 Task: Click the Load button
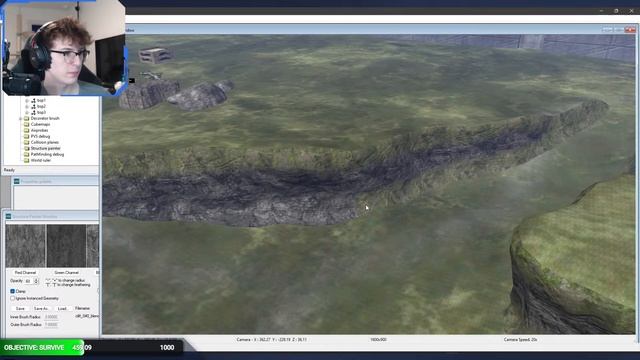pyautogui.click(x=62, y=309)
